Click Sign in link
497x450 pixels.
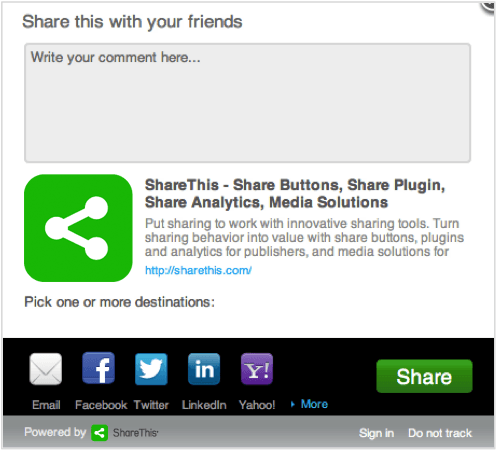click(x=377, y=433)
